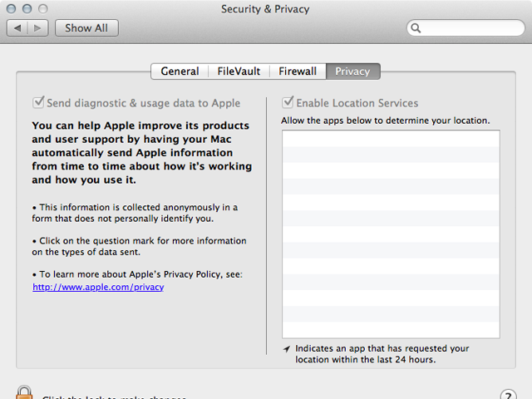Open the Firewall tab
The height and width of the screenshot is (399, 532).
click(x=298, y=71)
